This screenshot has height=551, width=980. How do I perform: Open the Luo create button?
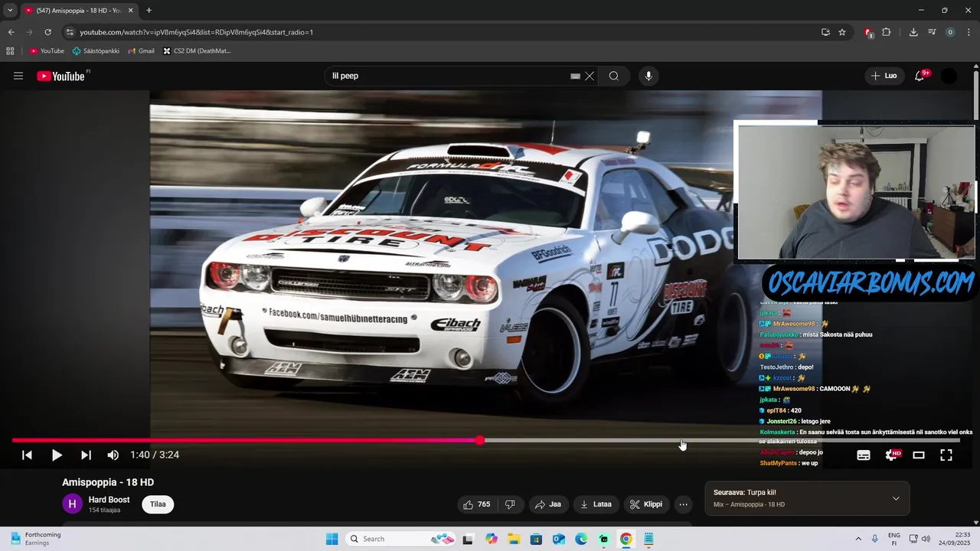884,76
